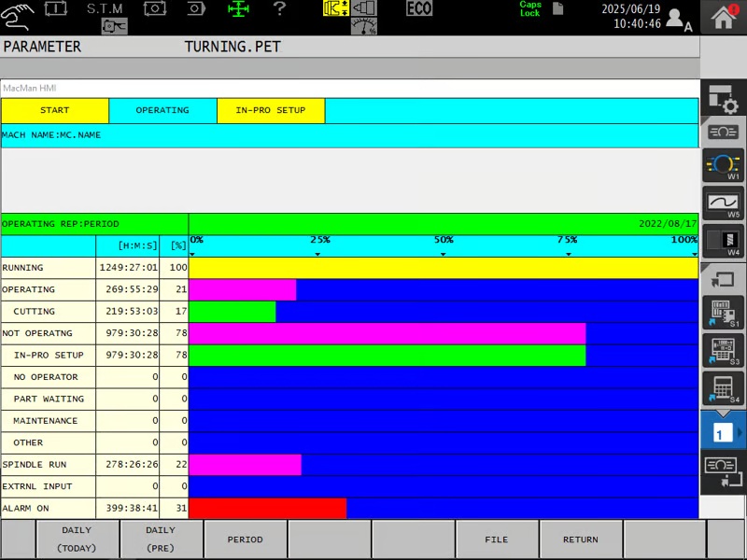Click the user account icon
The height and width of the screenshot is (560, 747).
coord(677,19)
